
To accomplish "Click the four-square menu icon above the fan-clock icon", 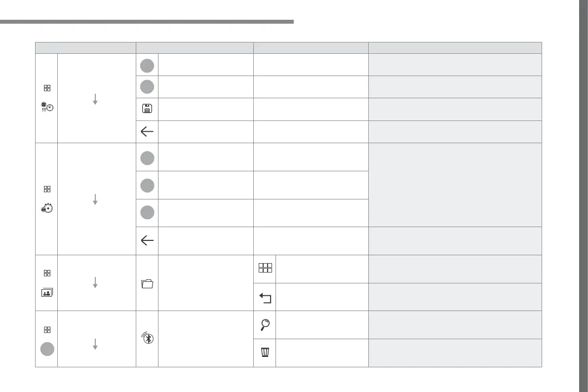I will click(47, 88).
